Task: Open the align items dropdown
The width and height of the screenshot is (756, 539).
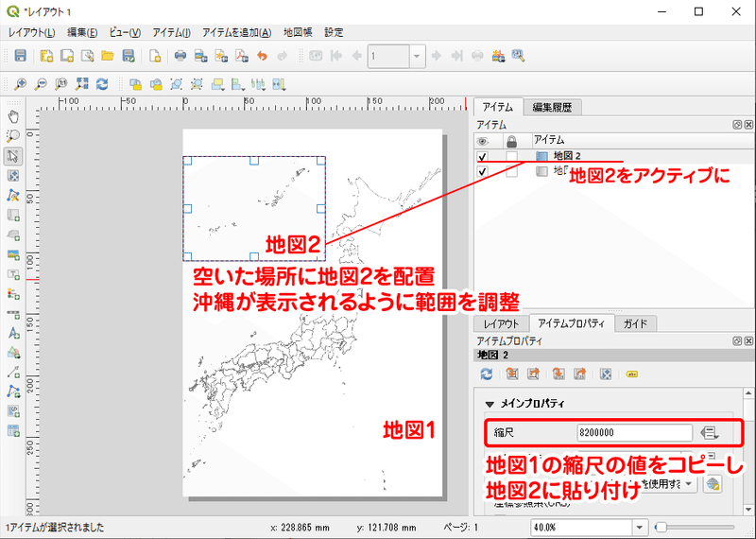Action: (x=238, y=84)
